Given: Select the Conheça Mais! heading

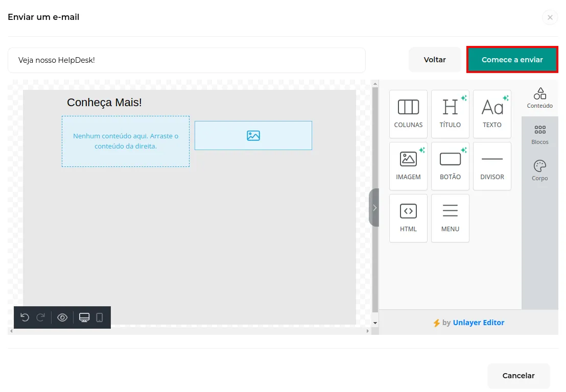Looking at the screenshot, I should point(104,103).
